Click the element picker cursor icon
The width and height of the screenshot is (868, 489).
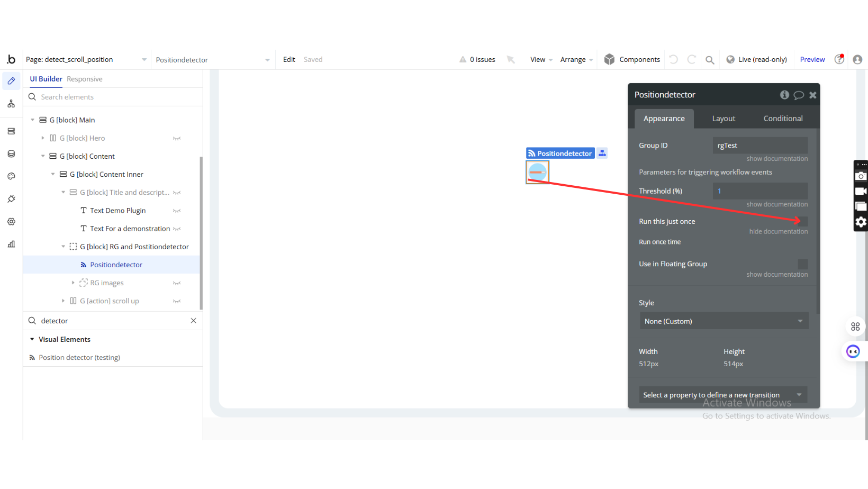[x=511, y=59]
